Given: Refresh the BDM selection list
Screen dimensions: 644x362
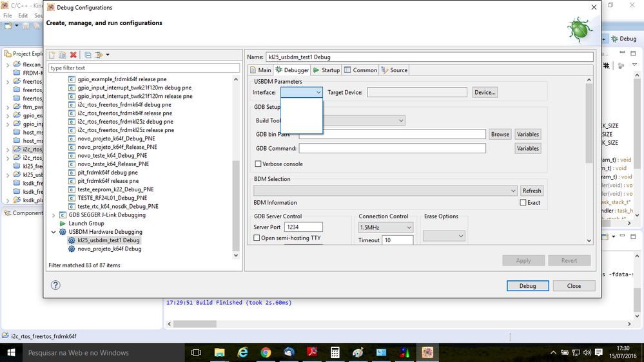Looking at the screenshot, I should point(531,191).
